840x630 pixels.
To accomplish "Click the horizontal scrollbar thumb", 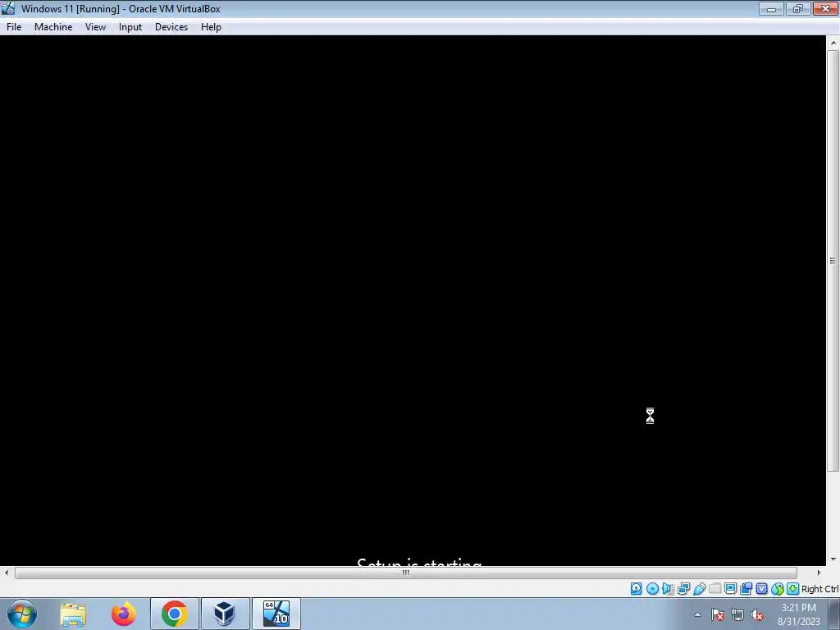I will click(x=405, y=573).
